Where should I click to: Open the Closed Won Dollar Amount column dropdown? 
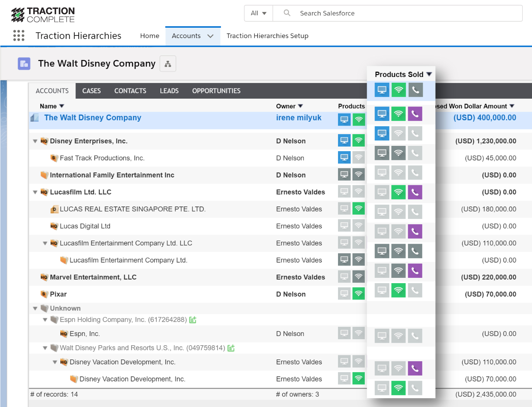(x=512, y=106)
